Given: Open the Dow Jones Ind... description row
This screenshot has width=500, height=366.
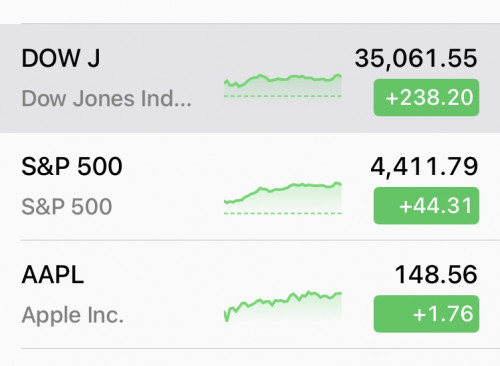Looking at the screenshot, I should (x=107, y=99).
